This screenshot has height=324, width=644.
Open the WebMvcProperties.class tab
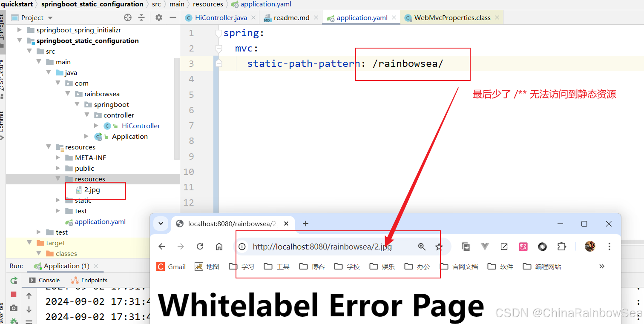click(452, 17)
